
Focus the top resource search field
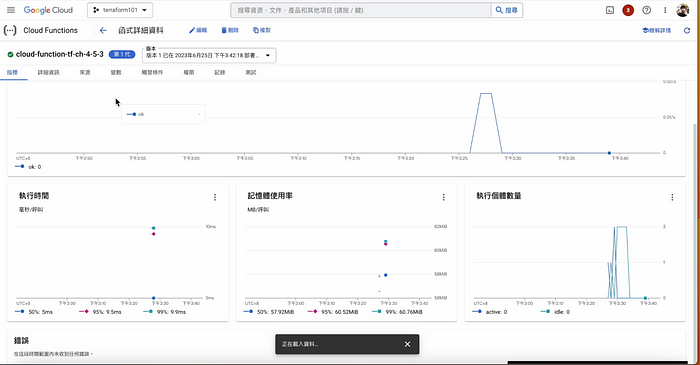click(x=361, y=10)
